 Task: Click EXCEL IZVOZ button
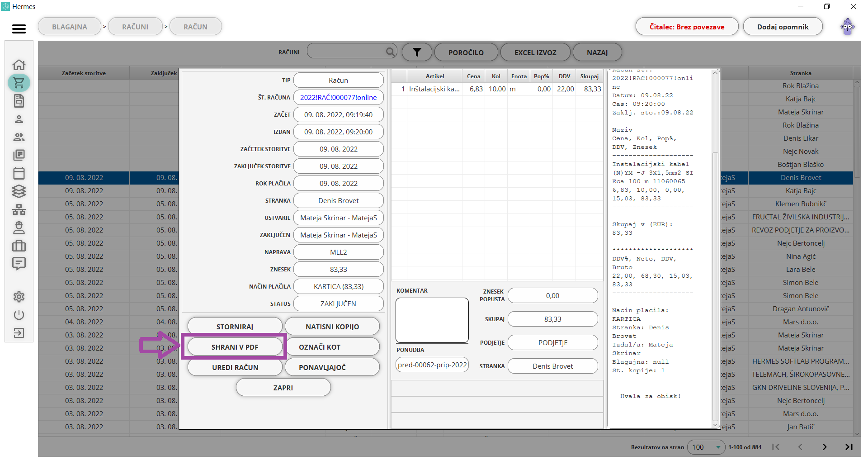point(535,52)
